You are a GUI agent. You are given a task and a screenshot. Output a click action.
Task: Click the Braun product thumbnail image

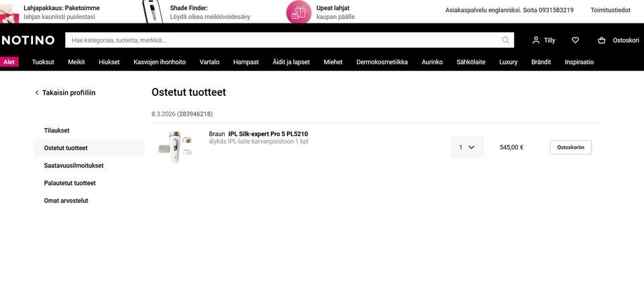(175, 147)
